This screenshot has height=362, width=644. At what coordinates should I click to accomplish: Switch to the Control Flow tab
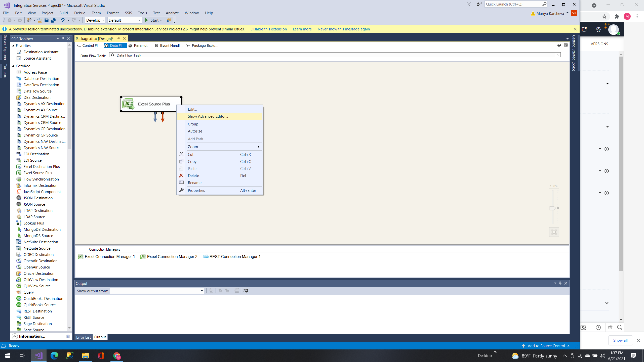(89, 46)
